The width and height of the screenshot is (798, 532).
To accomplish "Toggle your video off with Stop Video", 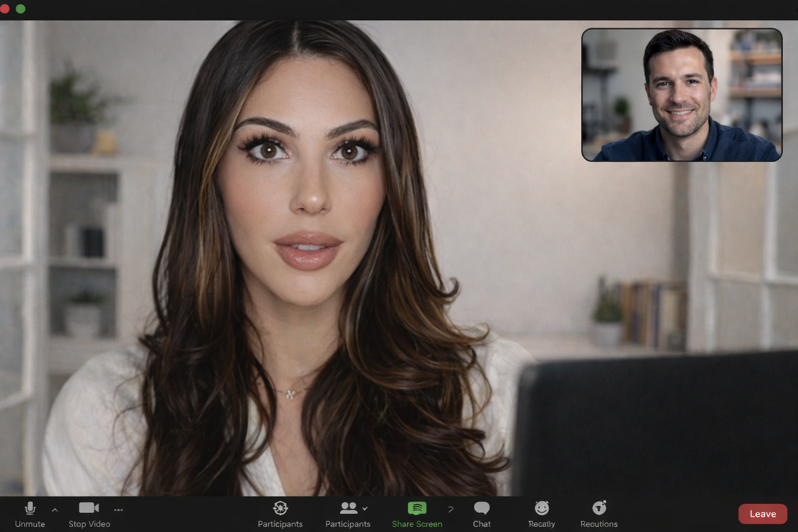I will coord(88,514).
